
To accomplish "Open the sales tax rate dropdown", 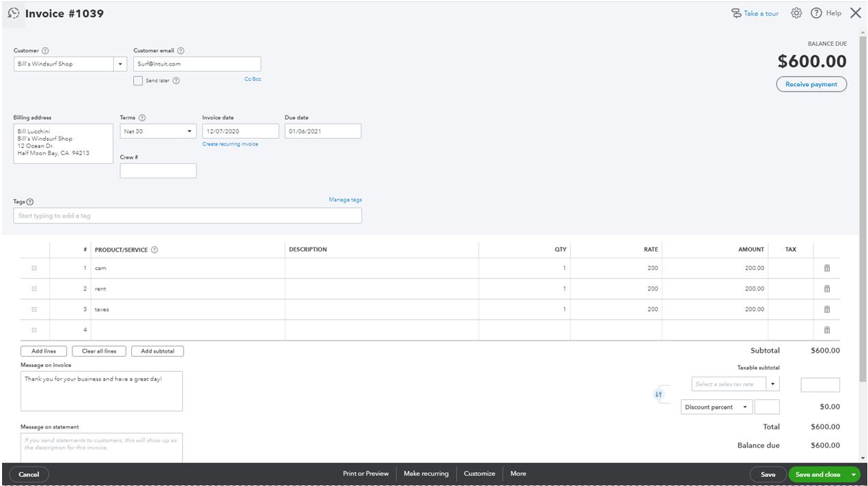I will 772,383.
